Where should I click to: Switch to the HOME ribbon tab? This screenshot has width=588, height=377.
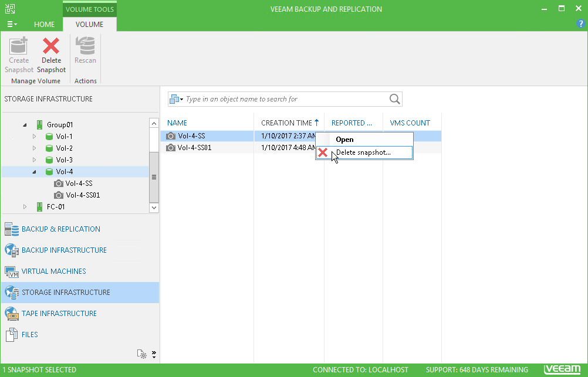click(x=44, y=25)
